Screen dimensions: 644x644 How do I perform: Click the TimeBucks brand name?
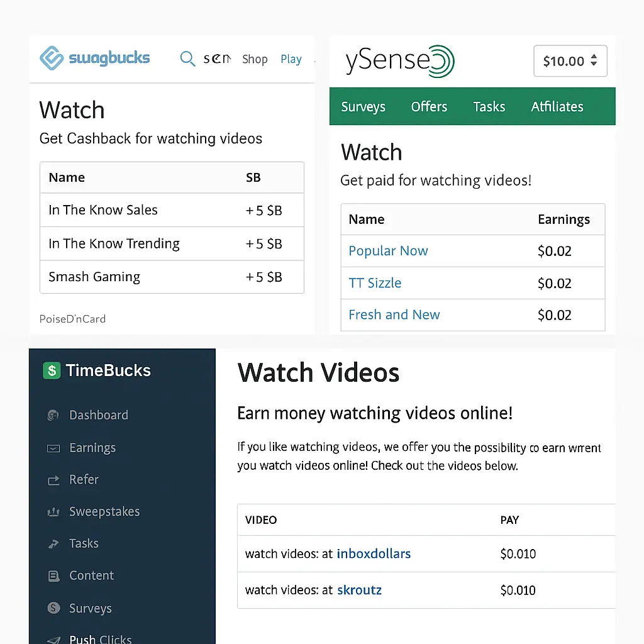pos(108,370)
